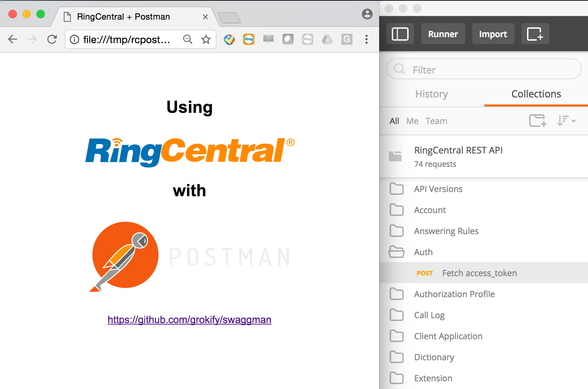This screenshot has height=389, width=588.
Task: Filter collections by Team
Action: (x=436, y=121)
